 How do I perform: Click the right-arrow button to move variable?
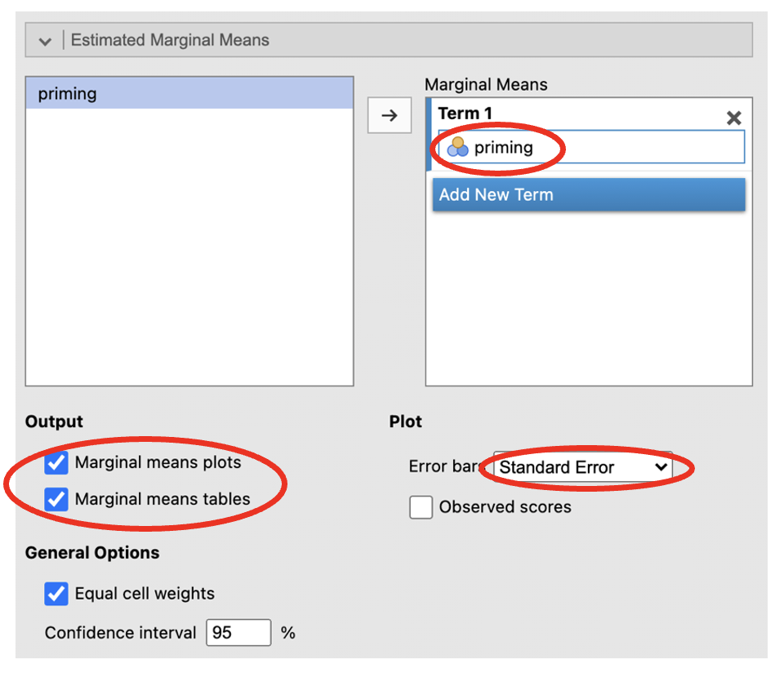[390, 115]
